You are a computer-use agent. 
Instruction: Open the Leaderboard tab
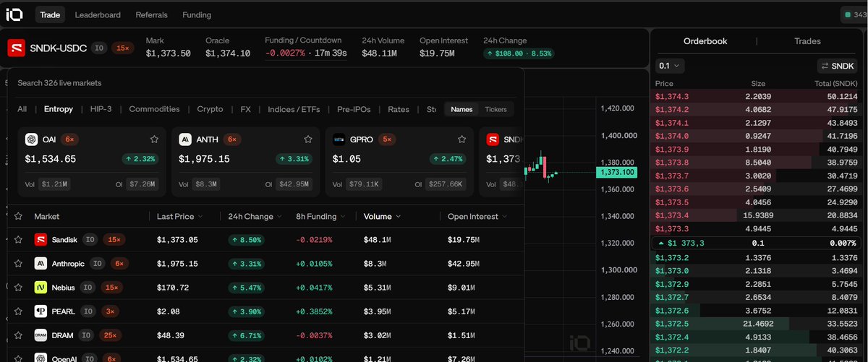point(98,14)
